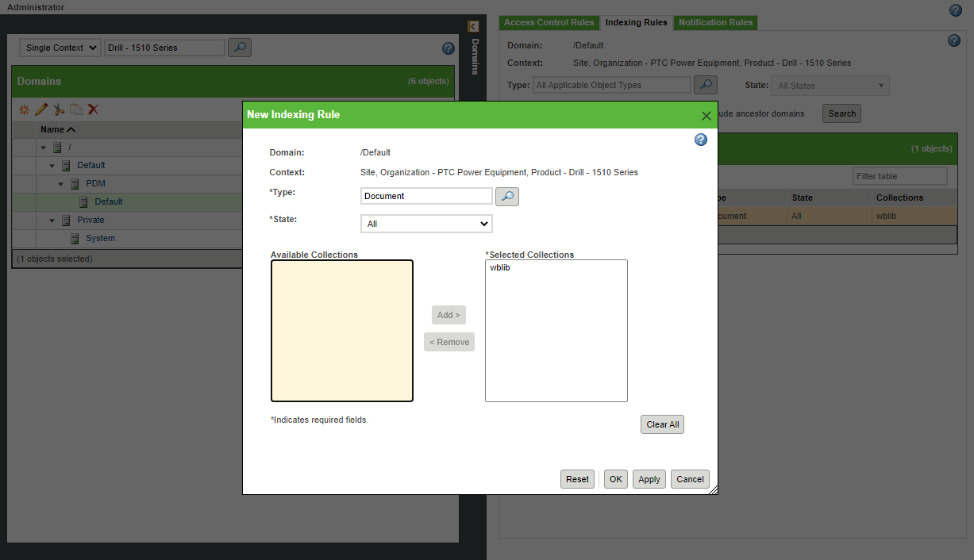This screenshot has height=560, width=974.
Task: Click the dialog resize grip corner
Action: (713, 490)
